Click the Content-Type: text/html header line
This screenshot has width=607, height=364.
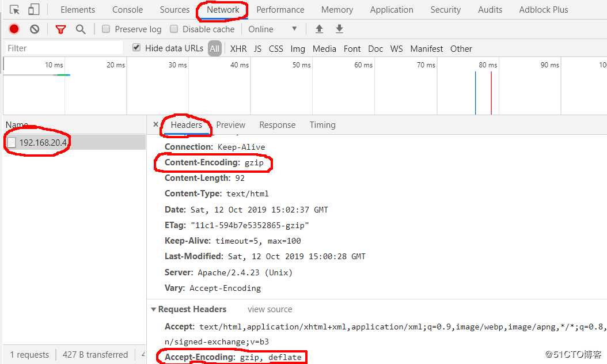(217, 194)
